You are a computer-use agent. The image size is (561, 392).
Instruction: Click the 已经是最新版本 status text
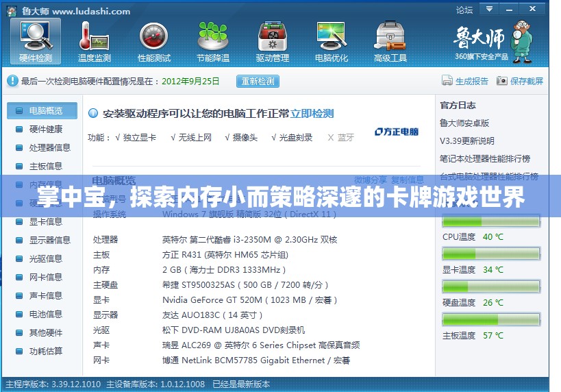pyautogui.click(x=241, y=384)
